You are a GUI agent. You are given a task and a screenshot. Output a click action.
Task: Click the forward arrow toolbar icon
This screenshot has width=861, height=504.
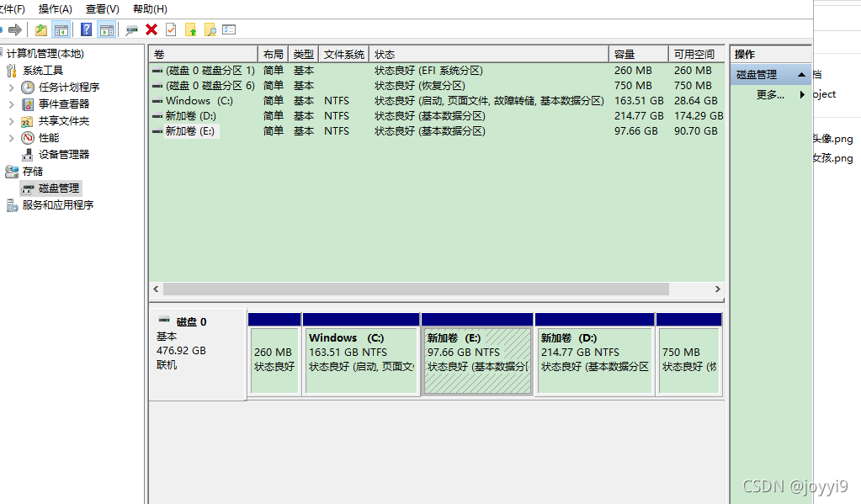[14, 30]
